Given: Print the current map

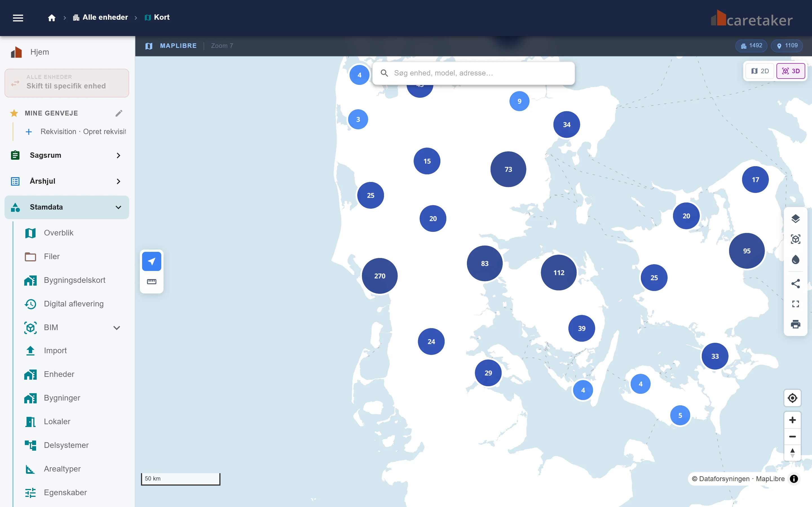Looking at the screenshot, I should (795, 324).
